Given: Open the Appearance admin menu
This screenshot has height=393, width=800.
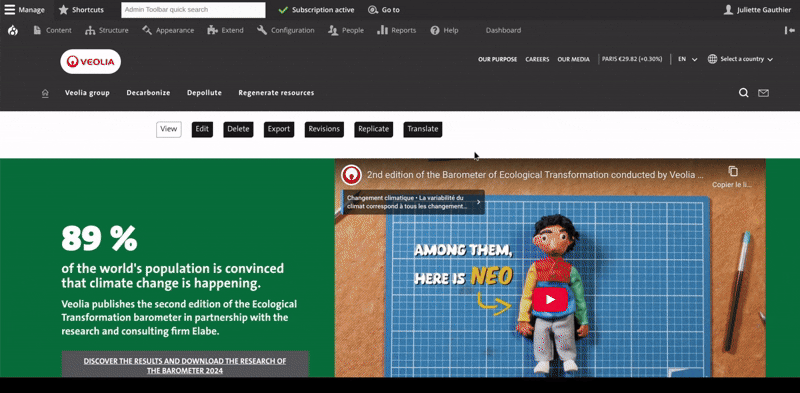Looking at the screenshot, I should [x=168, y=31].
